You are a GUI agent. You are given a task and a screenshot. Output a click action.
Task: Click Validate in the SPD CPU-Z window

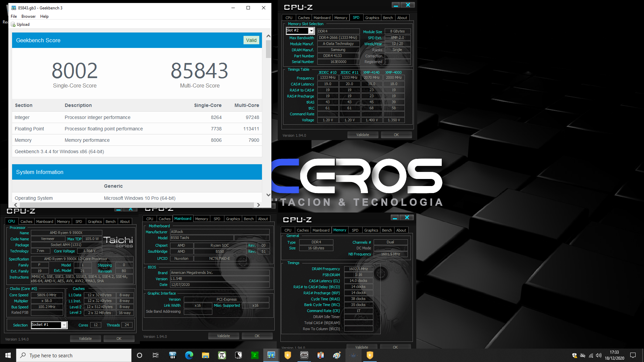(363, 135)
